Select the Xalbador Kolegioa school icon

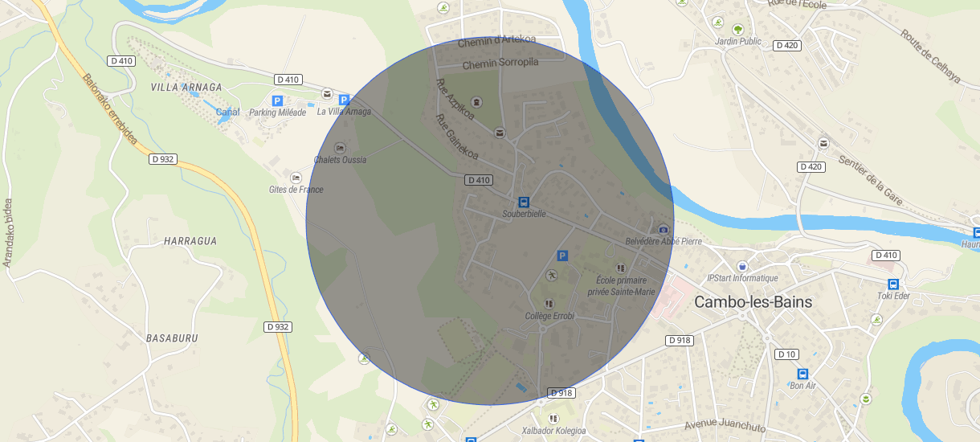(x=553, y=419)
